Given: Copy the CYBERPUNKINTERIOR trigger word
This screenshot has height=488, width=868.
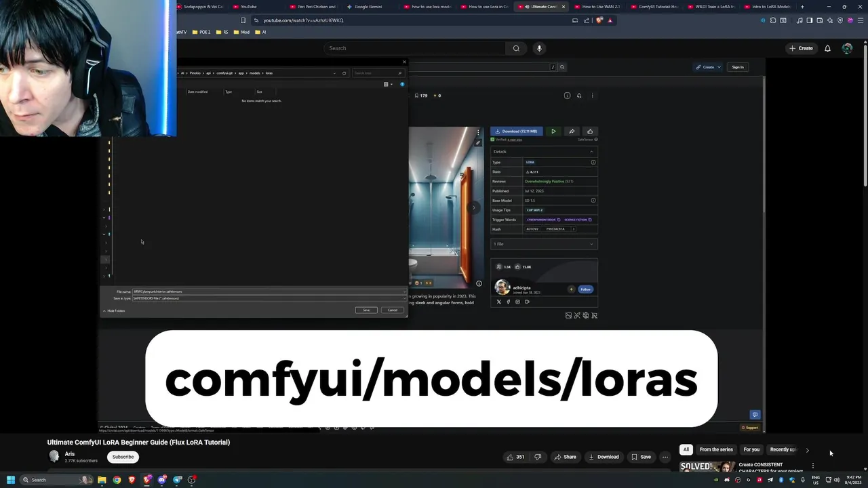Looking at the screenshot, I should (559, 220).
